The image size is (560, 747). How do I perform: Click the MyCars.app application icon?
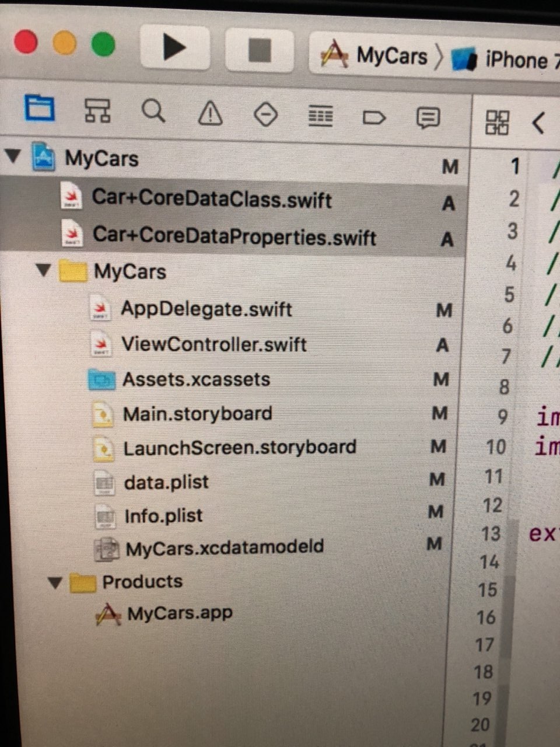(108, 615)
